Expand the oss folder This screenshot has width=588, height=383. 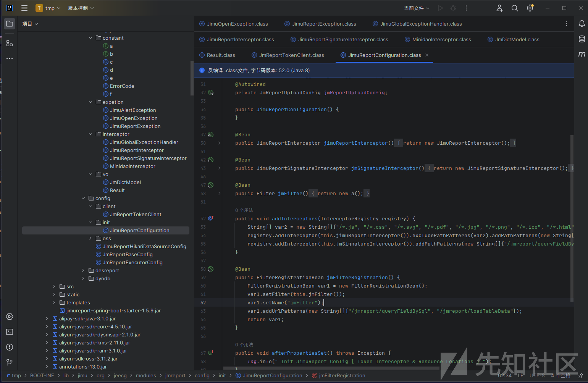90,239
